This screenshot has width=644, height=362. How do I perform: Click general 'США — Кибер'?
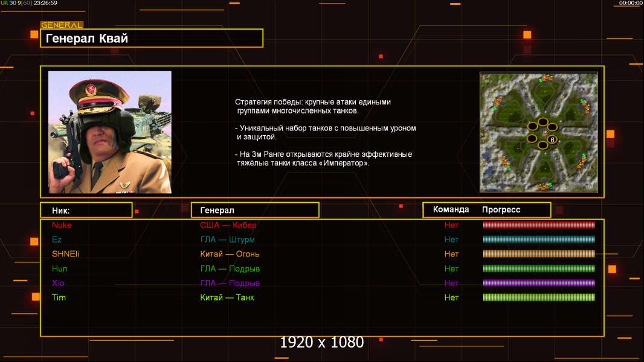pyautogui.click(x=228, y=225)
